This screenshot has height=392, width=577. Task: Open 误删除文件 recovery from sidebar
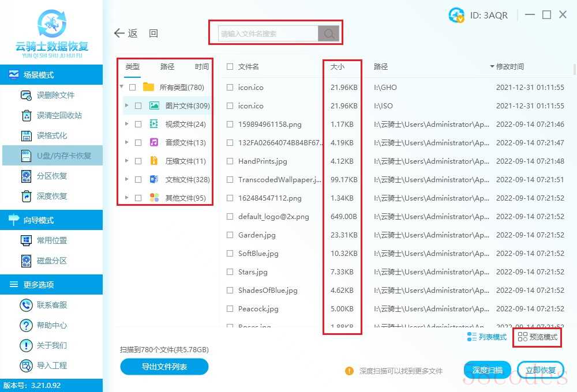(55, 95)
